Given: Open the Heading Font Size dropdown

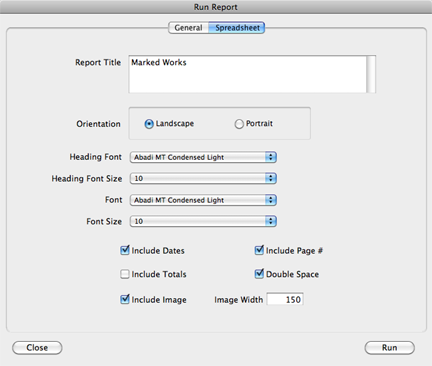Looking at the screenshot, I should [x=203, y=178].
